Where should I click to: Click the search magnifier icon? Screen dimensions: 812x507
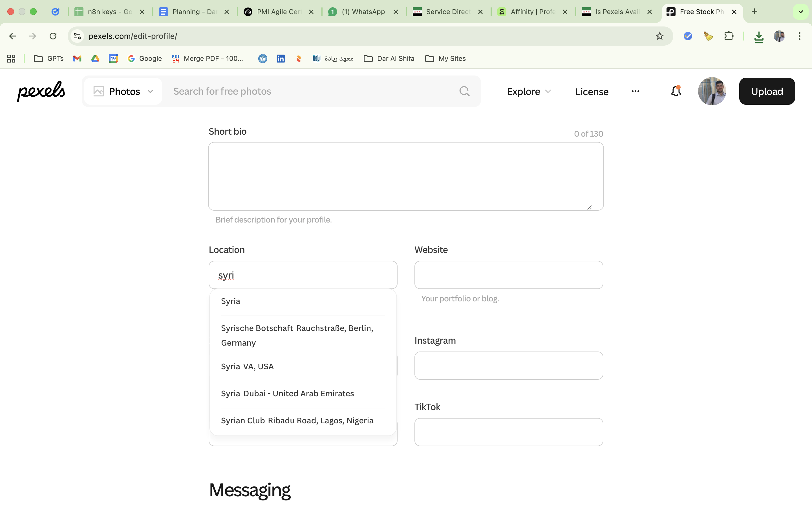click(x=464, y=91)
